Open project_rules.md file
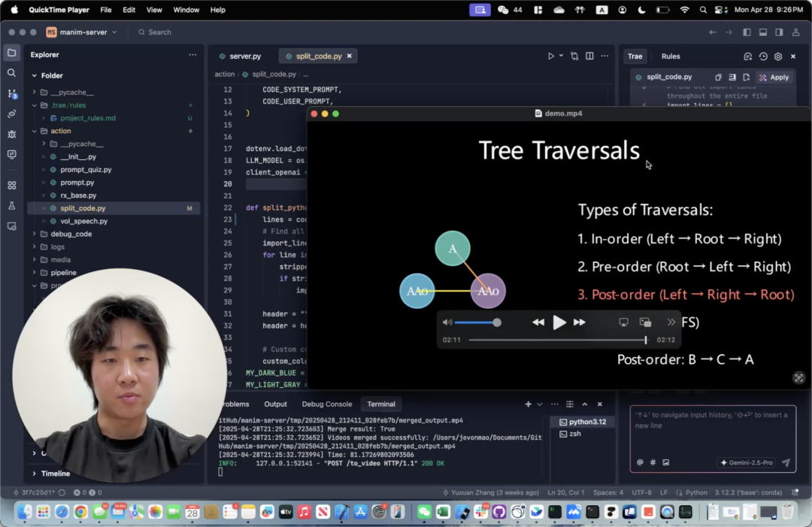812x527 pixels. [87, 118]
